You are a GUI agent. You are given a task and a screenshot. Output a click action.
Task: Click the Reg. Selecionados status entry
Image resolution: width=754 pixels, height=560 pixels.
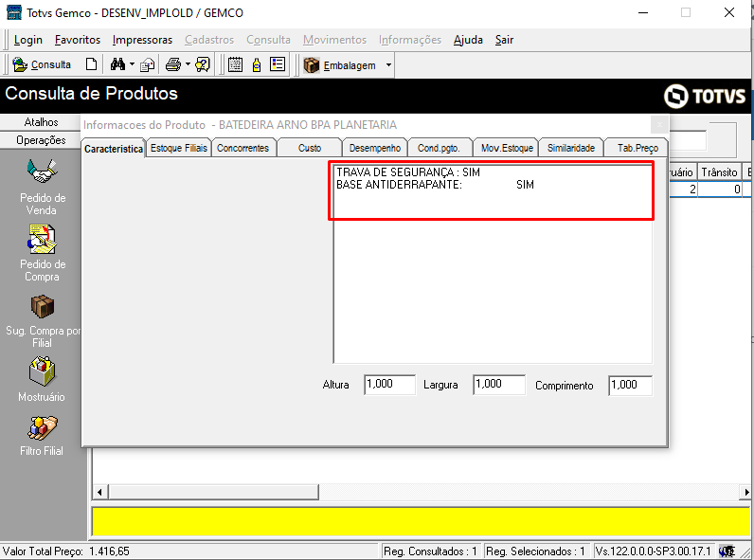(536, 551)
